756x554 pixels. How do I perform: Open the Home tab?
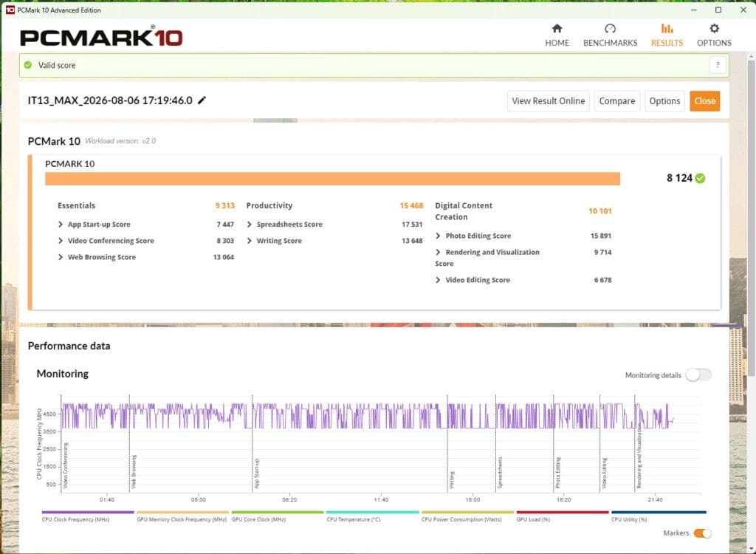pyautogui.click(x=557, y=35)
